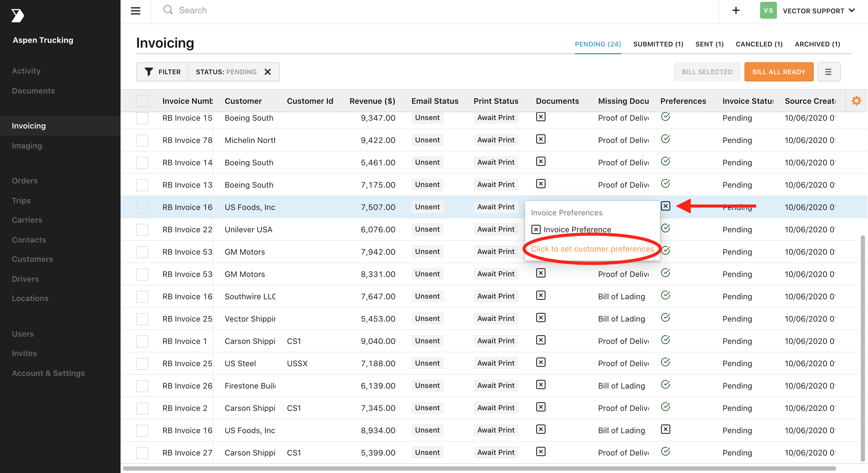This screenshot has width=868, height=473.
Task: Click documents X icon for Firestone row
Action: pyautogui.click(x=541, y=385)
